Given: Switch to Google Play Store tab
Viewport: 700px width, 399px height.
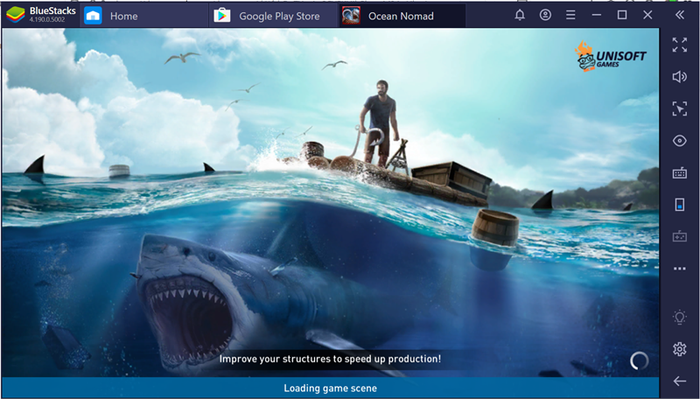Looking at the screenshot, I should coord(273,16).
